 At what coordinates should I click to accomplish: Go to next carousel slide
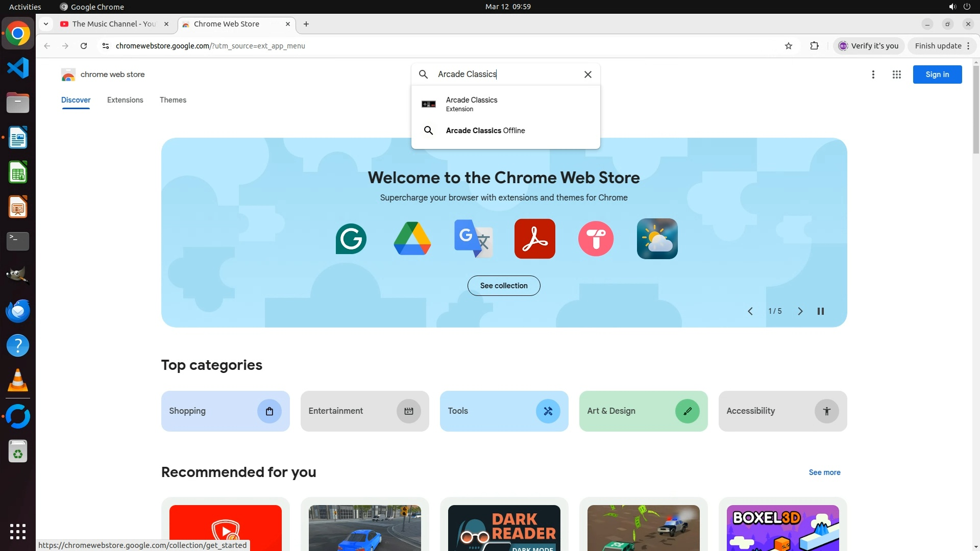point(800,311)
